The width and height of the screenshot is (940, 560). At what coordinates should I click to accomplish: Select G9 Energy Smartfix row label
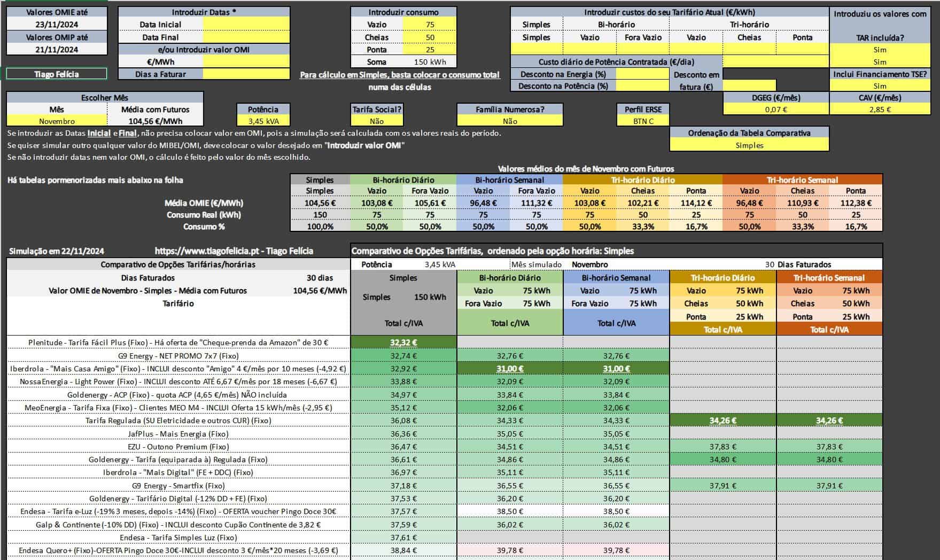pyautogui.click(x=178, y=485)
